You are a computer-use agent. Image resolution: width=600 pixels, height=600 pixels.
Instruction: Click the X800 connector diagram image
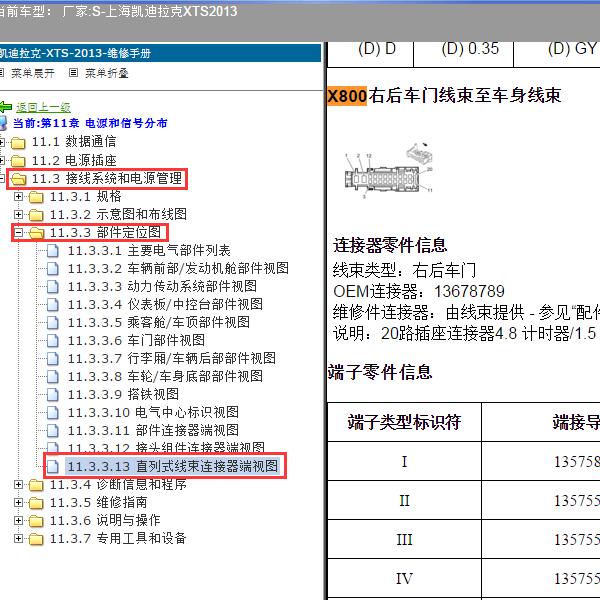(389, 170)
